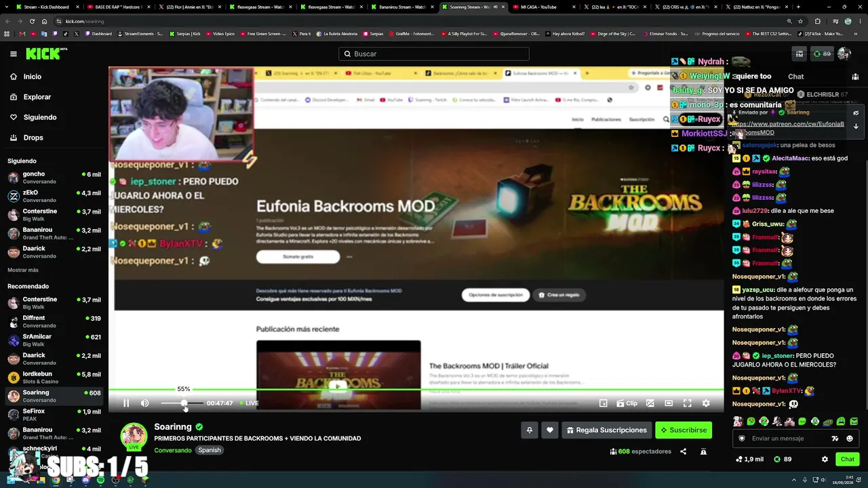Open zEkO's channel in Siguiendo
The width and height of the screenshot is (868, 488).
tap(54, 196)
